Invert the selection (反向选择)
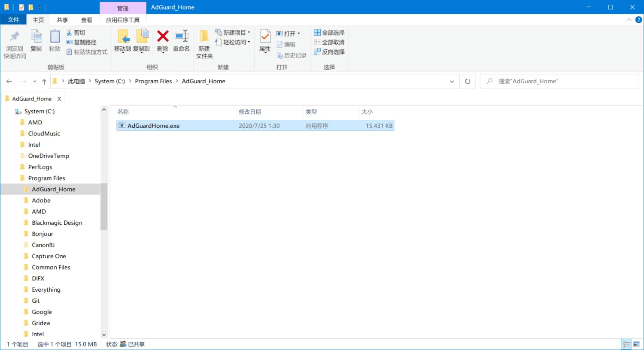Image resolution: width=644 pixels, height=350 pixels. [x=329, y=52]
